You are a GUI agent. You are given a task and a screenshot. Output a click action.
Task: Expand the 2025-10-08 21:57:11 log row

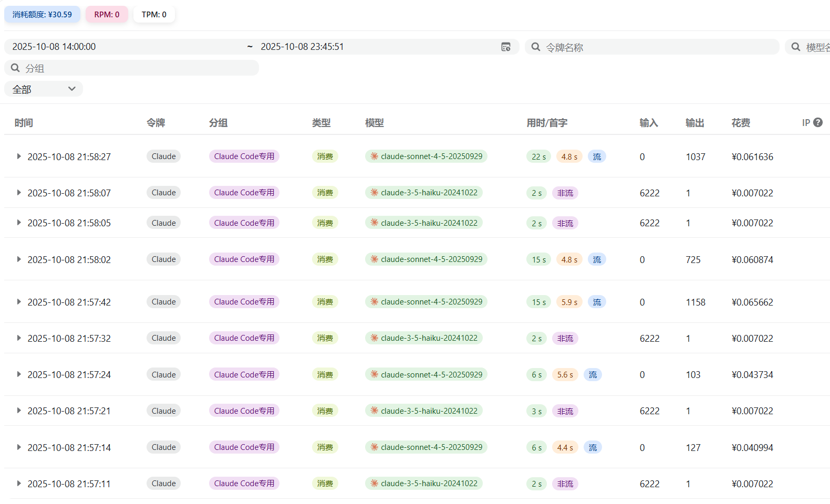click(19, 484)
